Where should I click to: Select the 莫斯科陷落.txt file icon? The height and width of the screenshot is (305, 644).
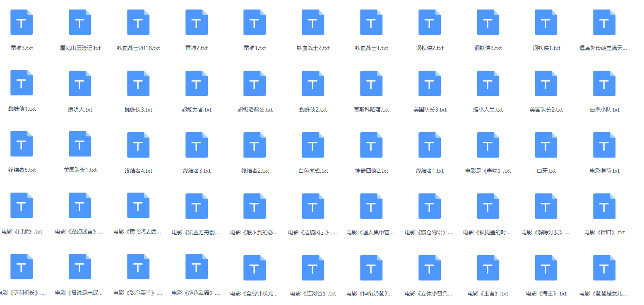tap(371, 83)
